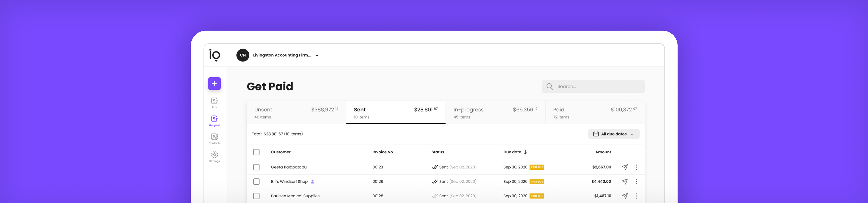Screen dimensions: 868x203
Task: Click the Get Paid page heading
Action: coord(270,86)
